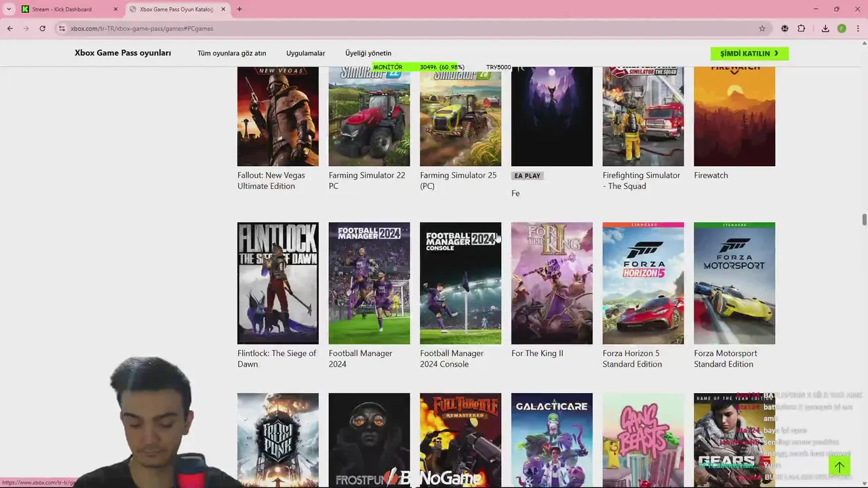Open the Fe game cover
This screenshot has height=488, width=868.
(x=552, y=116)
